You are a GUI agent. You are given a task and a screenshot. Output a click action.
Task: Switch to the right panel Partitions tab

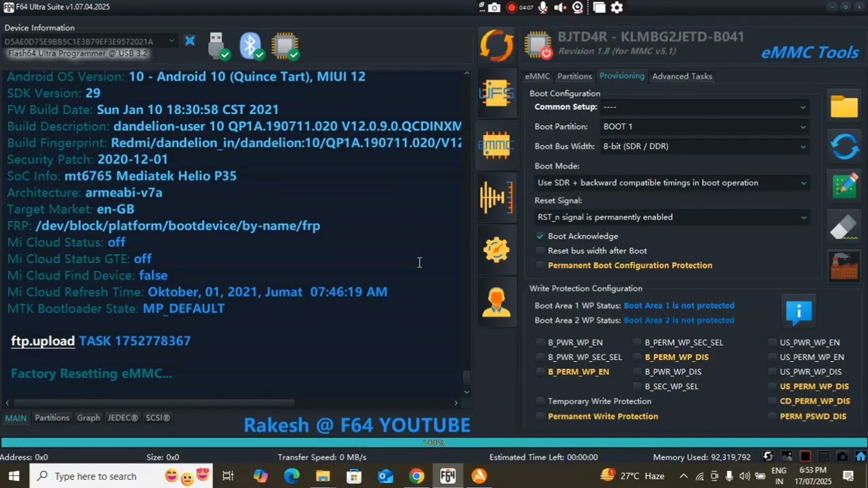(574, 77)
